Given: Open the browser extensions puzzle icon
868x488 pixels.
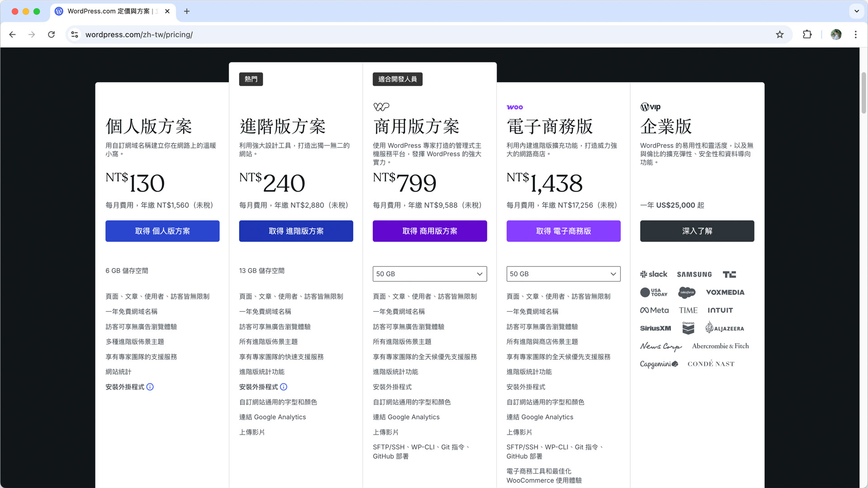Looking at the screenshot, I should tap(807, 34).
